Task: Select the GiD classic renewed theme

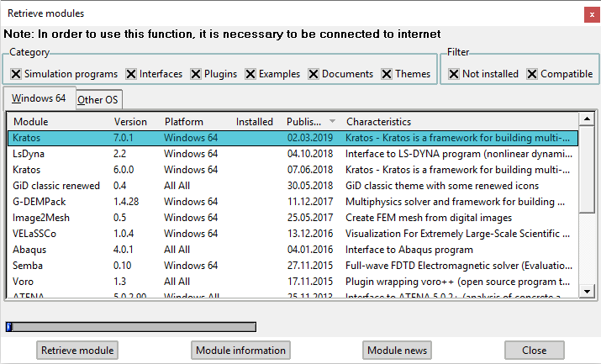Action: [x=293, y=186]
